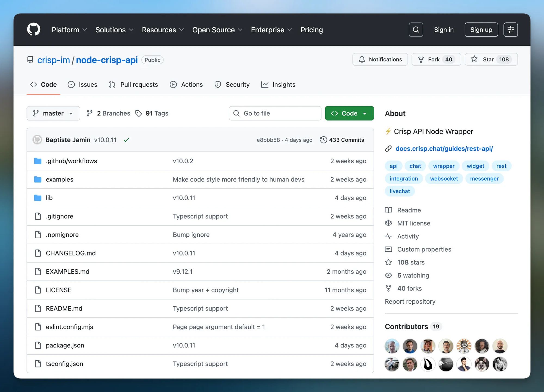The width and height of the screenshot is (544, 392).
Task: Click the LICENSE file icon
Action: click(38, 290)
